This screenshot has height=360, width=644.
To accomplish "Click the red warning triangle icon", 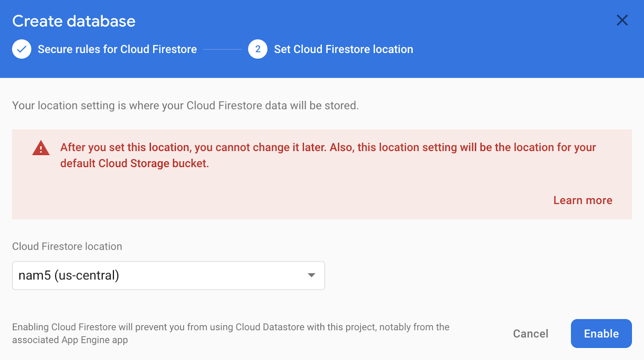I will [x=41, y=148].
